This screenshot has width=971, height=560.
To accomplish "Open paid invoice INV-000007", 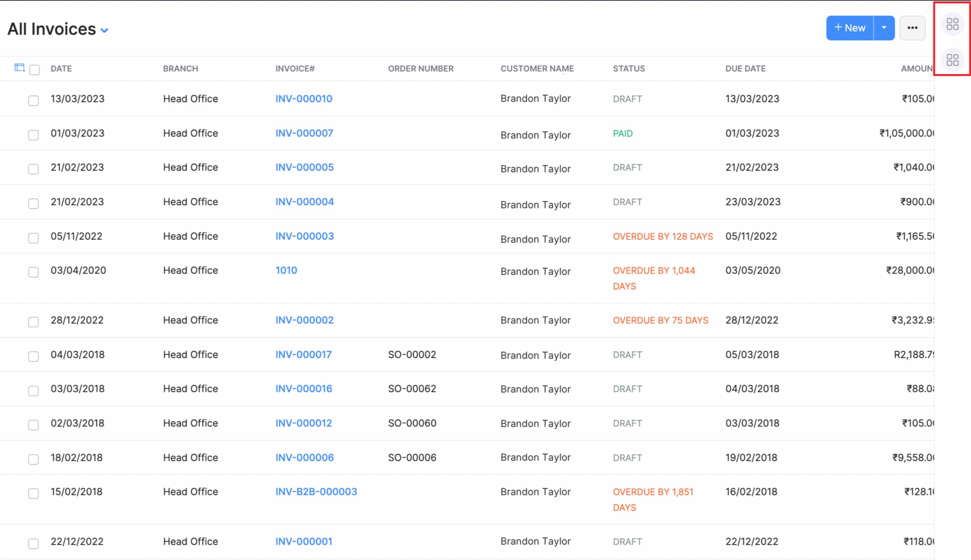I will tap(304, 133).
